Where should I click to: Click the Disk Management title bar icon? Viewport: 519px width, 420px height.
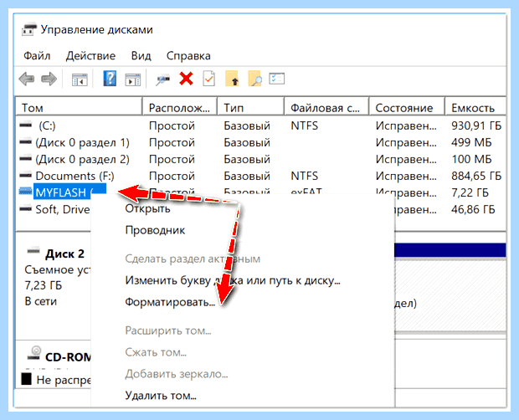click(29, 29)
